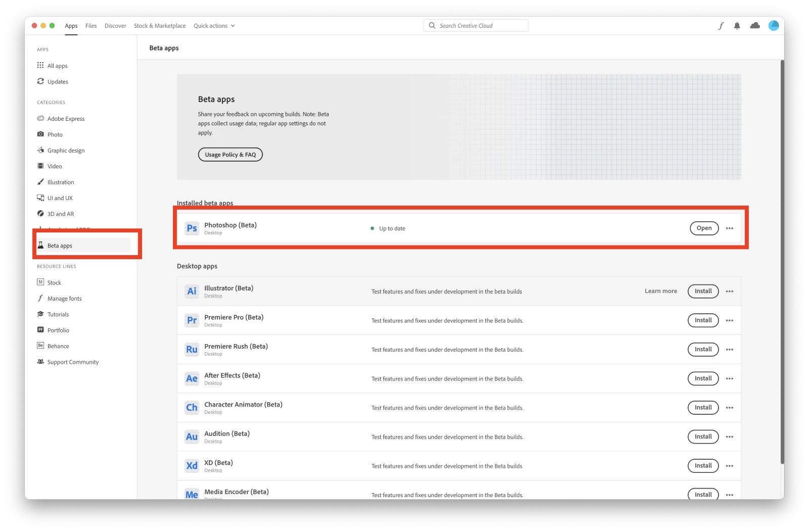Expand the Quick actions dropdown
This screenshot has width=809, height=532.
(214, 26)
